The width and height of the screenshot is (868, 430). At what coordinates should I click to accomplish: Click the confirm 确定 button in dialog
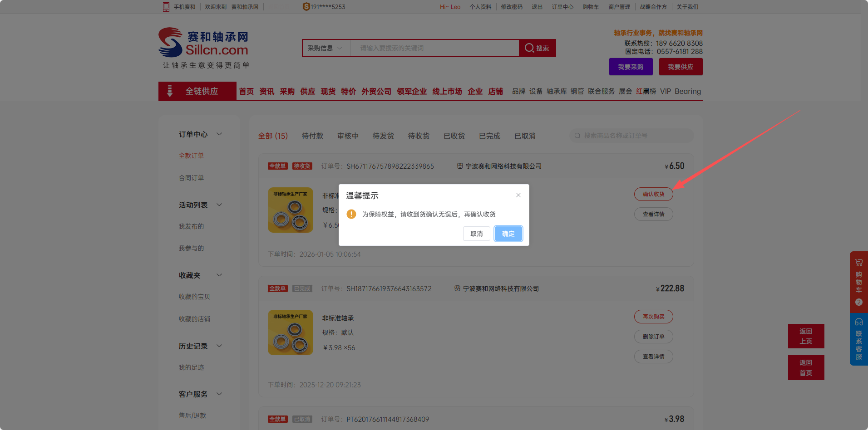click(508, 234)
